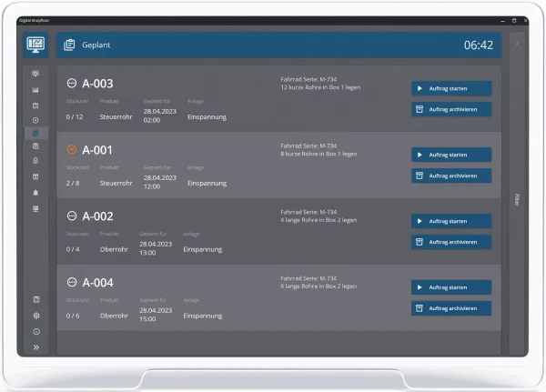Click Steuerrohr product in A-001 row
This screenshot has width=546, height=392.
pos(116,183)
